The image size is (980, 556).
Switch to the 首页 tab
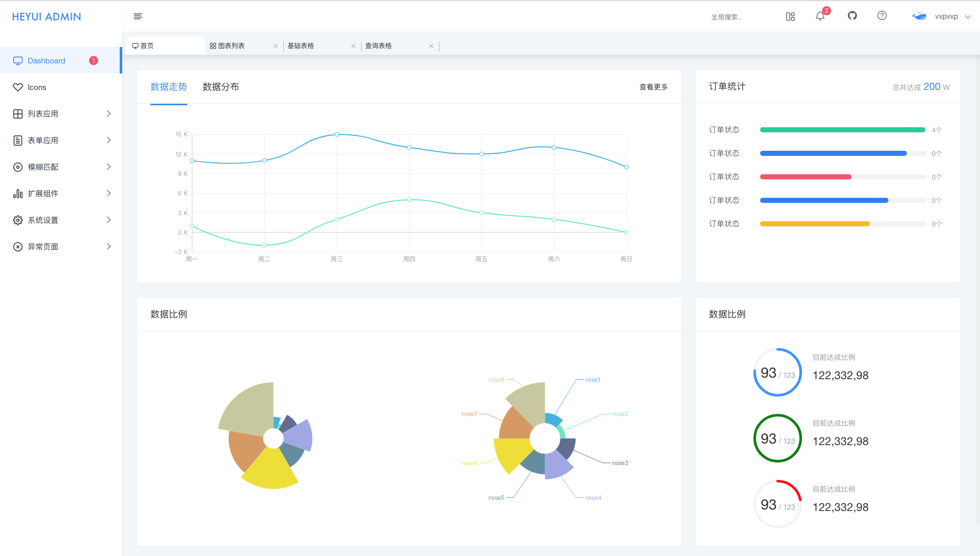165,46
